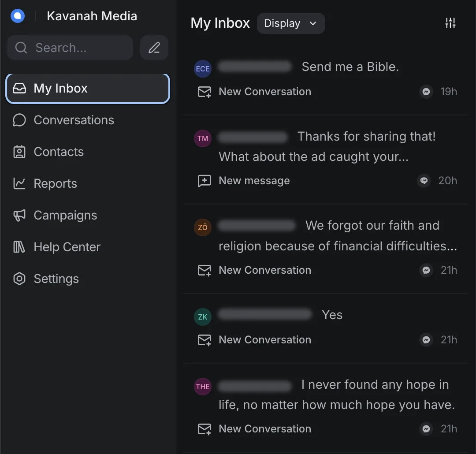The image size is (476, 454).
Task: Click the Messenger icon in ZK's row
Action: tap(426, 340)
